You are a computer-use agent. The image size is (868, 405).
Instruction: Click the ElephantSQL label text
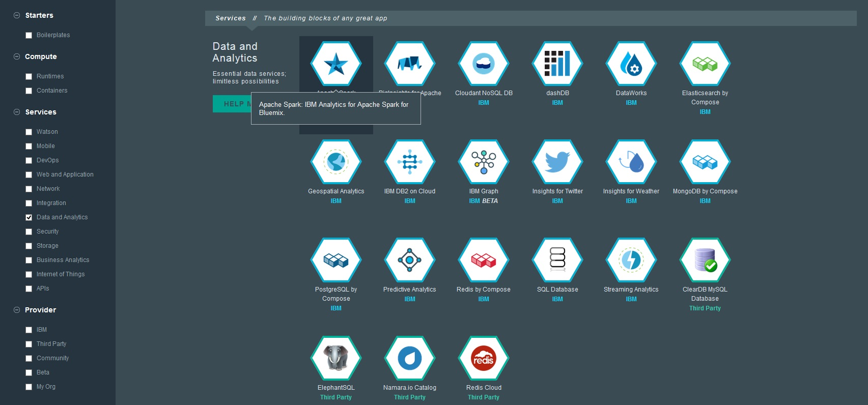click(336, 388)
